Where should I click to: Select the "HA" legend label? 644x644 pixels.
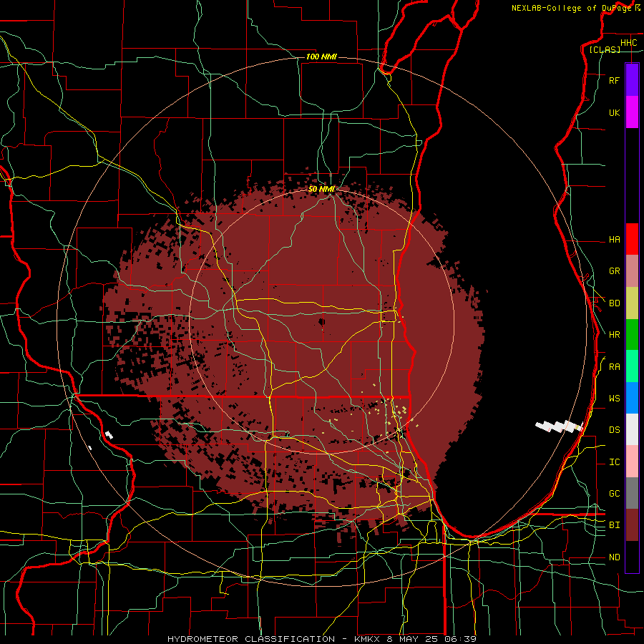pos(614,240)
